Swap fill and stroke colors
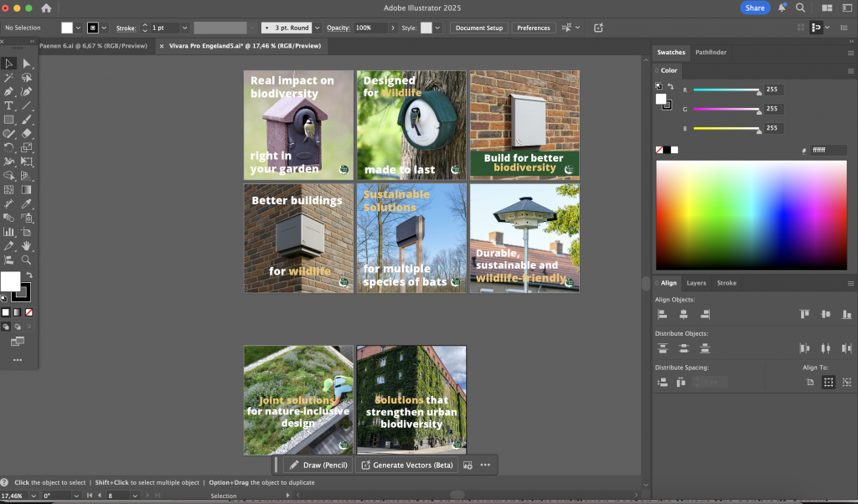 pyautogui.click(x=29, y=275)
